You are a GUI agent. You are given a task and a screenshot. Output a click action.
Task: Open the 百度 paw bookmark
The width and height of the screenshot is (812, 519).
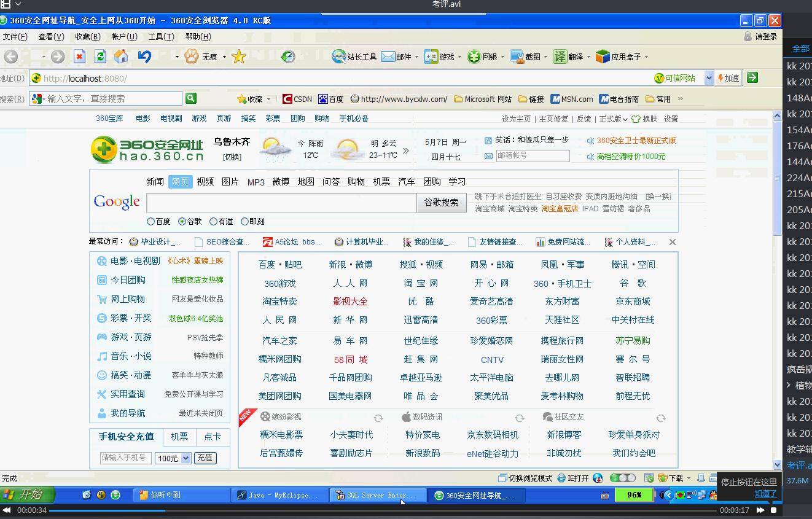tap(330, 99)
